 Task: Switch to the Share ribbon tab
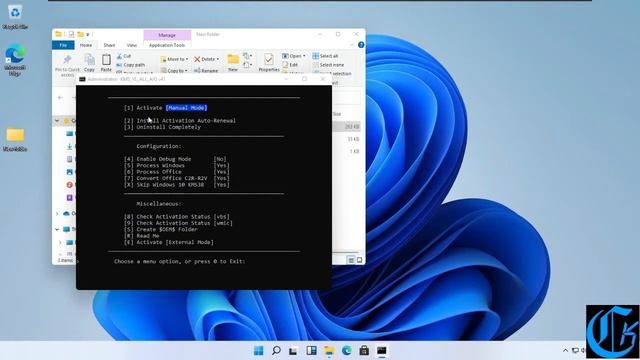(x=109, y=45)
